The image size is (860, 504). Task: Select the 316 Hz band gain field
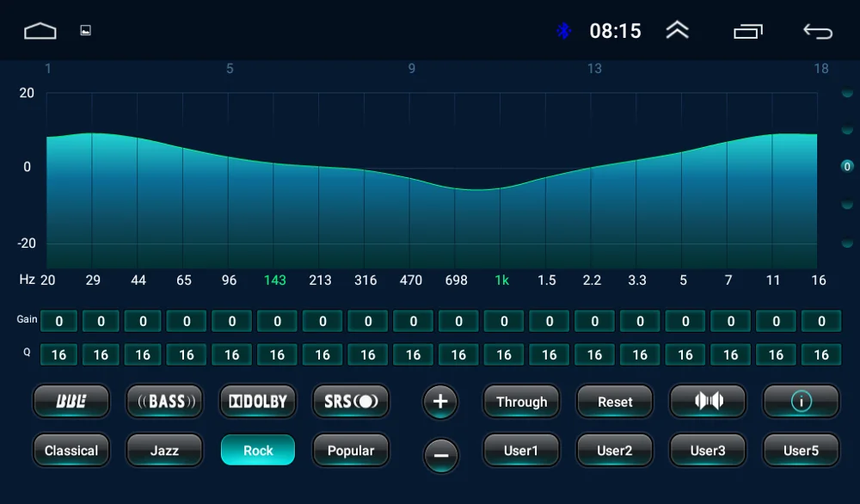pos(368,322)
